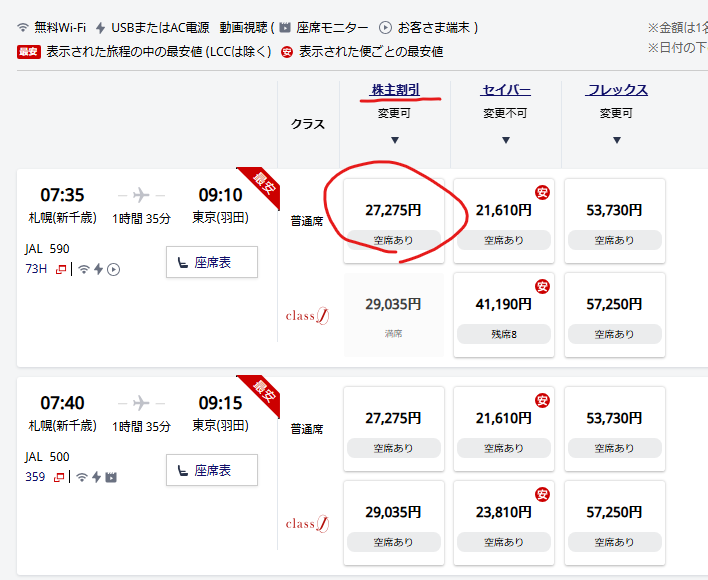This screenshot has height=580, width=708.
Task: Click airplane icon between 07:40 and 09:15
Action: (141, 403)
